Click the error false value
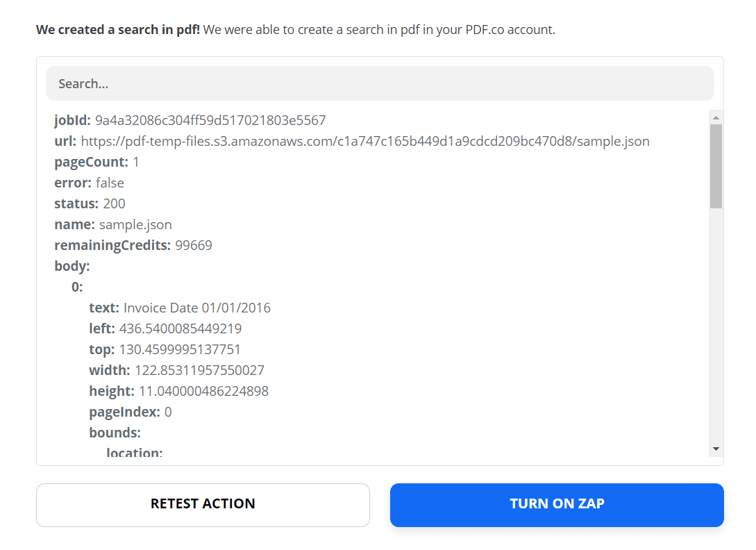 [x=110, y=183]
